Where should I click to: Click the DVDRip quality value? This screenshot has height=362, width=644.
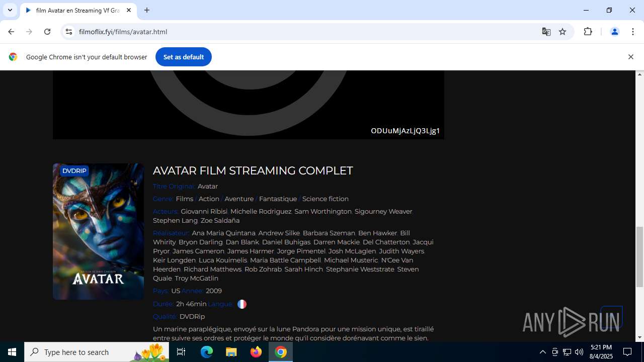pyautogui.click(x=192, y=316)
